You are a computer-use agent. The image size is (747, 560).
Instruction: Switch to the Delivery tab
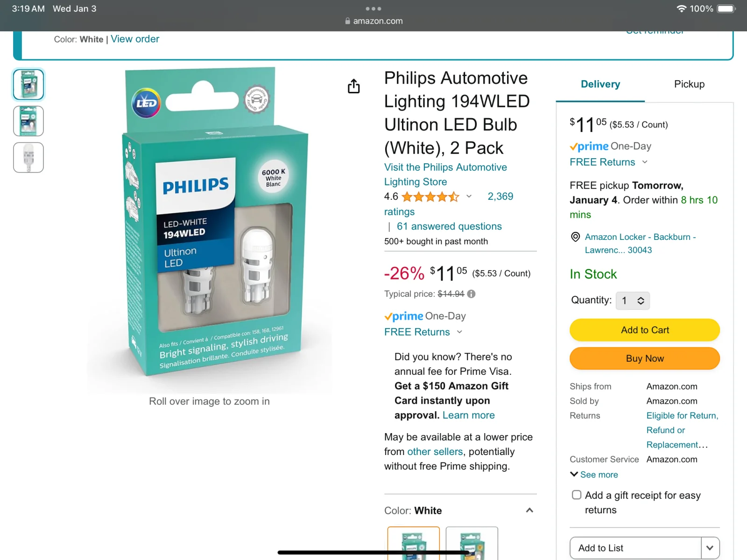pyautogui.click(x=600, y=84)
